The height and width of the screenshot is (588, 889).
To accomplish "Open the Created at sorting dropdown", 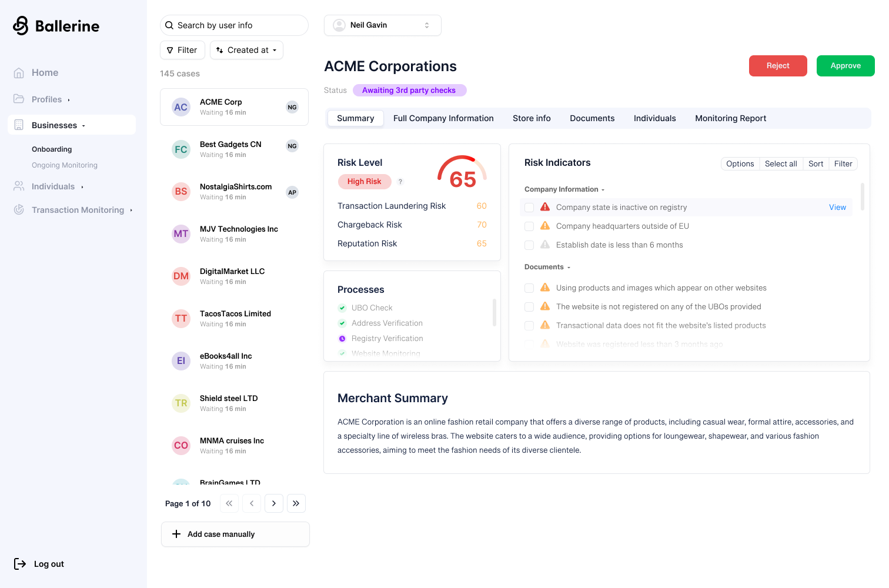I will [246, 50].
